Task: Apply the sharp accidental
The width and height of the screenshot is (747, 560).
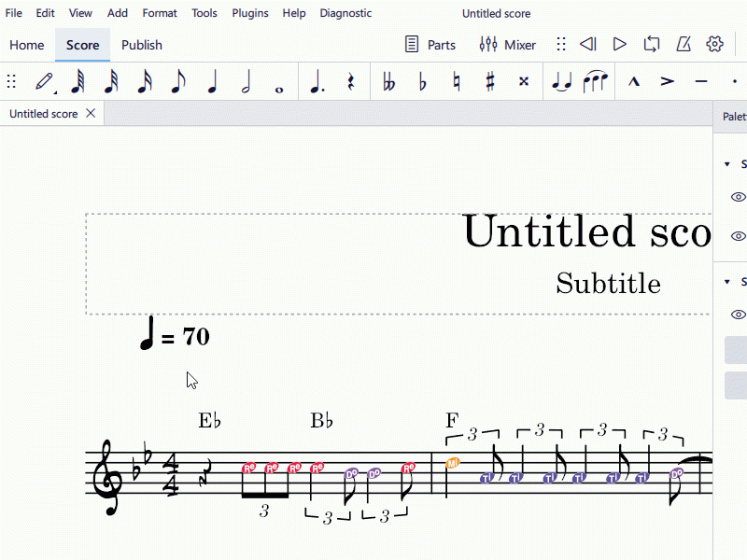Action: point(490,81)
